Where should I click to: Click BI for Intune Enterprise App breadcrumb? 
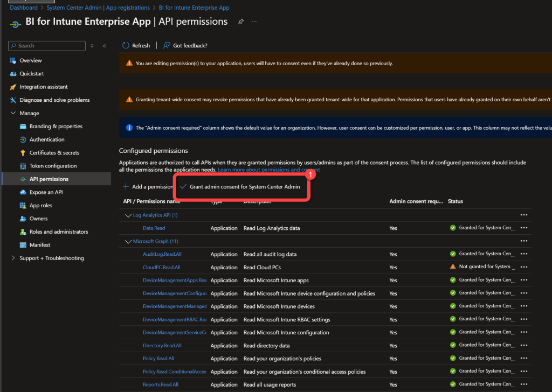(194, 8)
